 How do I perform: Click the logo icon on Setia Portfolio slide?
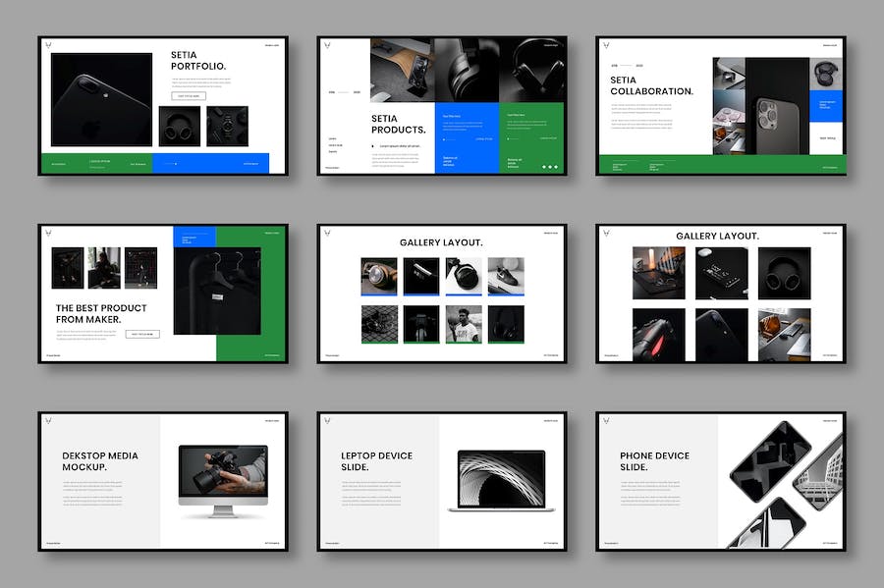pos(51,45)
